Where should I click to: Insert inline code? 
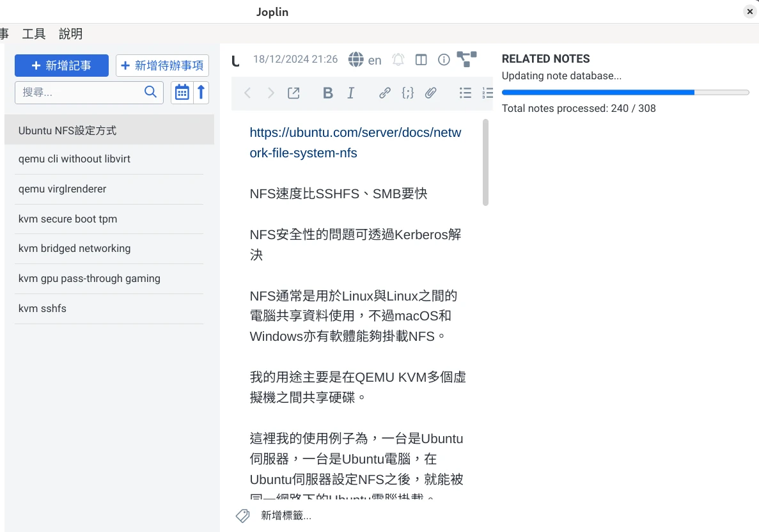click(x=407, y=93)
